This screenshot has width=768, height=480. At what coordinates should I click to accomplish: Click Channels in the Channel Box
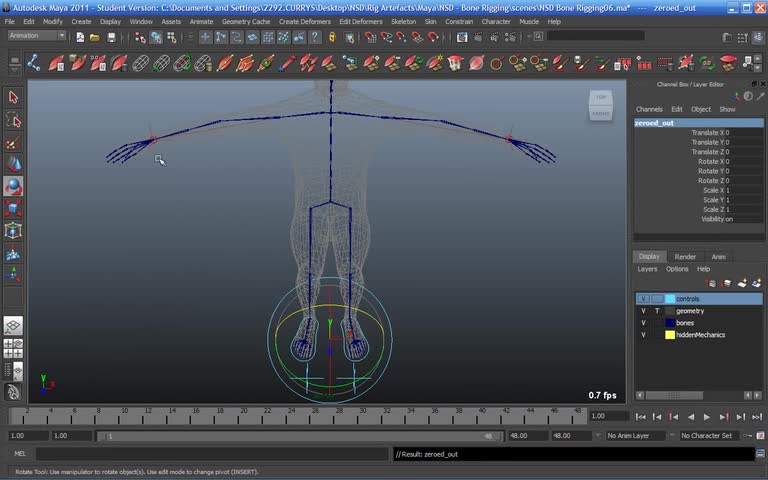(649, 109)
